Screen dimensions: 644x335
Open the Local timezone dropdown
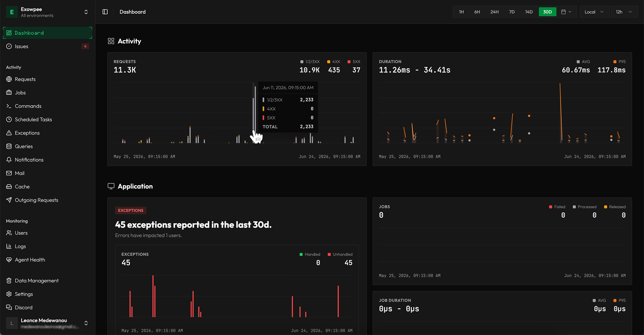tap(594, 12)
